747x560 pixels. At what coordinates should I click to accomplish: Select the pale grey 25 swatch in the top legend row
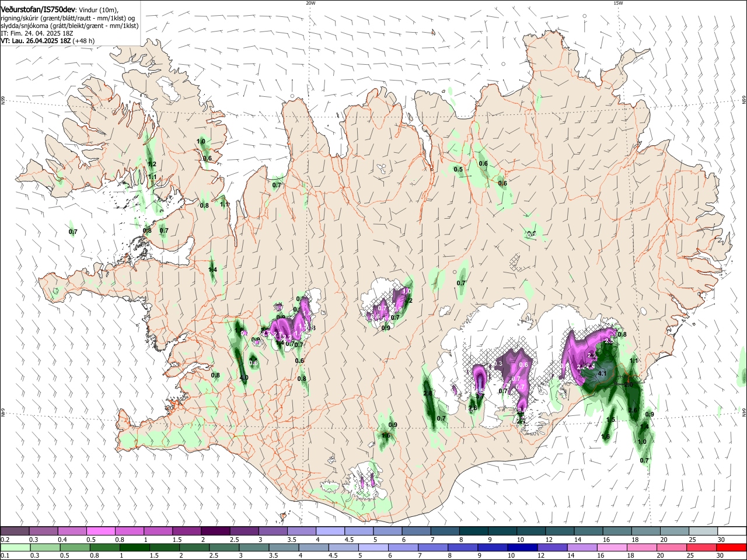click(703, 531)
